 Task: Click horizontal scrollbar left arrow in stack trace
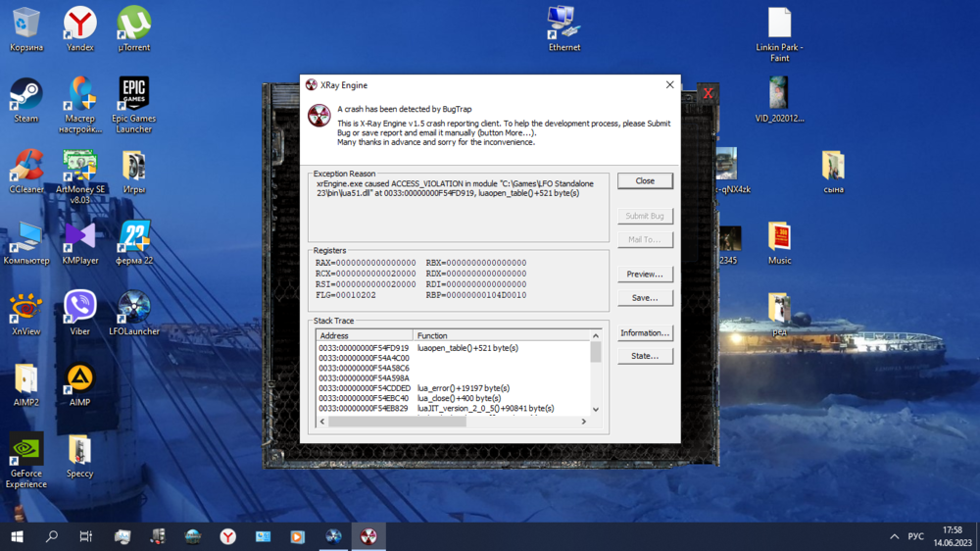[x=322, y=422]
